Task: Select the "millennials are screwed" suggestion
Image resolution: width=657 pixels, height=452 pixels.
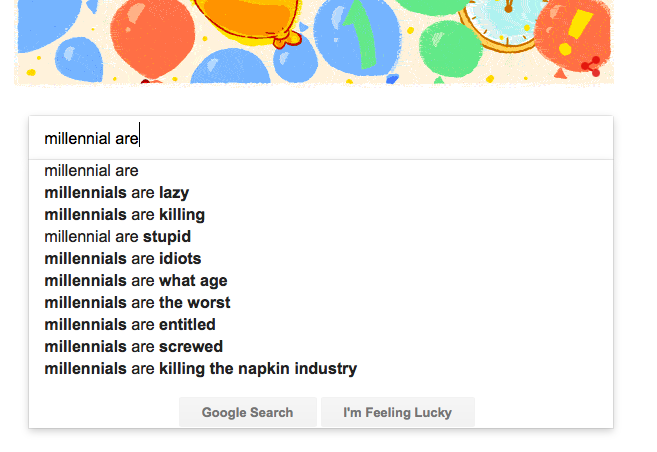Action: point(134,347)
